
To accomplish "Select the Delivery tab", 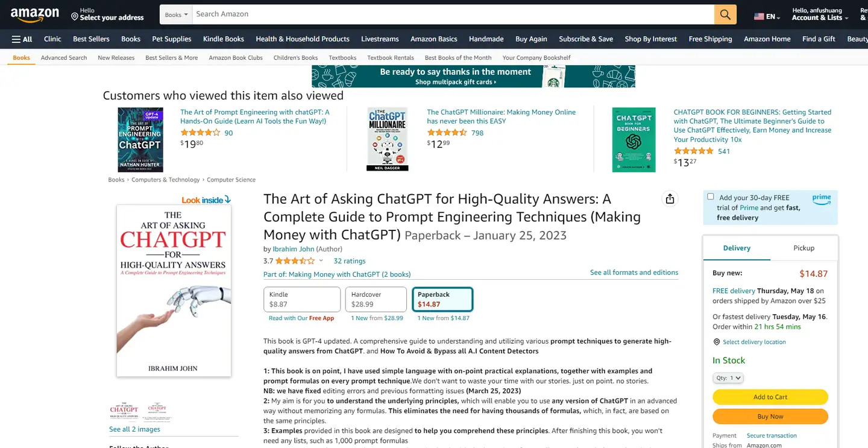I will pyautogui.click(x=737, y=248).
